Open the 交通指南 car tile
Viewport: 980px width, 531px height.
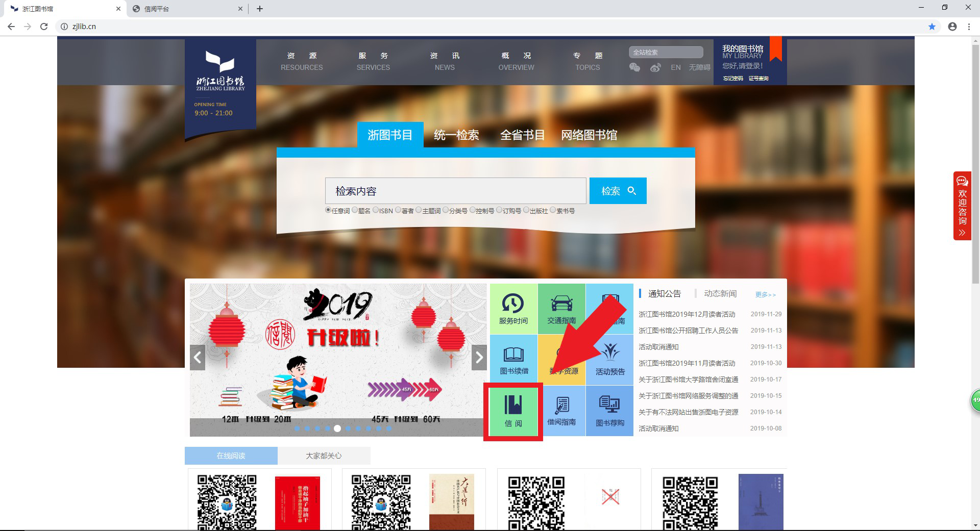point(561,309)
